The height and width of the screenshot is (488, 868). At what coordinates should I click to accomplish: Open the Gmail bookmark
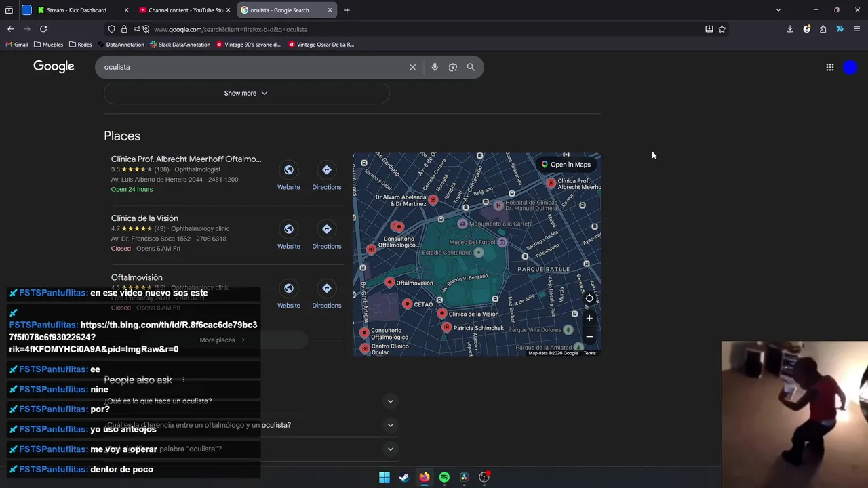pyautogui.click(x=17, y=45)
